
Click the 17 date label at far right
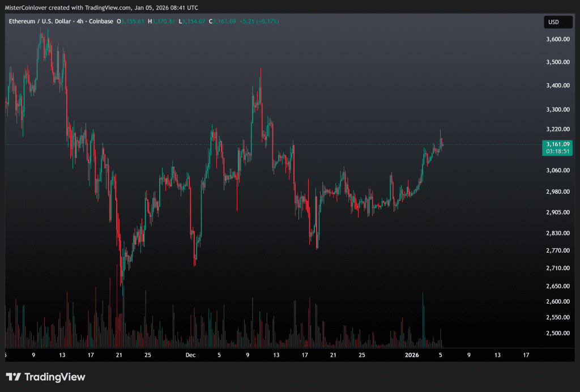tap(526, 355)
